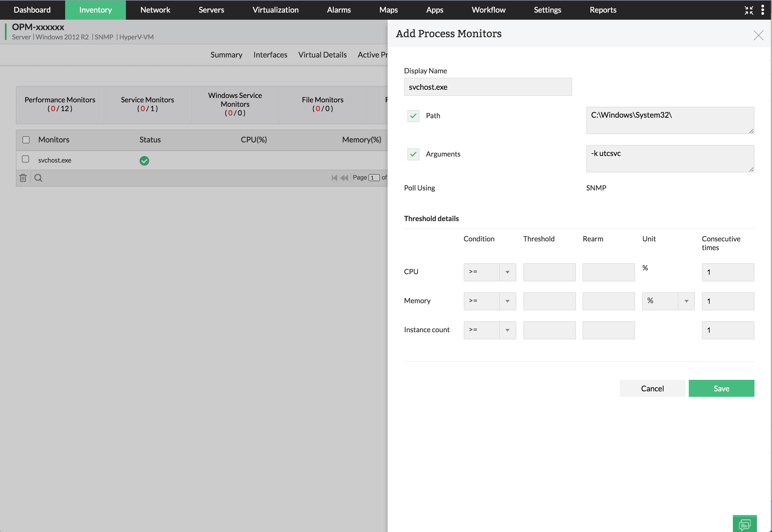This screenshot has height=532, width=772.
Task: Check the svchost.exe row checkbox
Action: click(x=26, y=160)
